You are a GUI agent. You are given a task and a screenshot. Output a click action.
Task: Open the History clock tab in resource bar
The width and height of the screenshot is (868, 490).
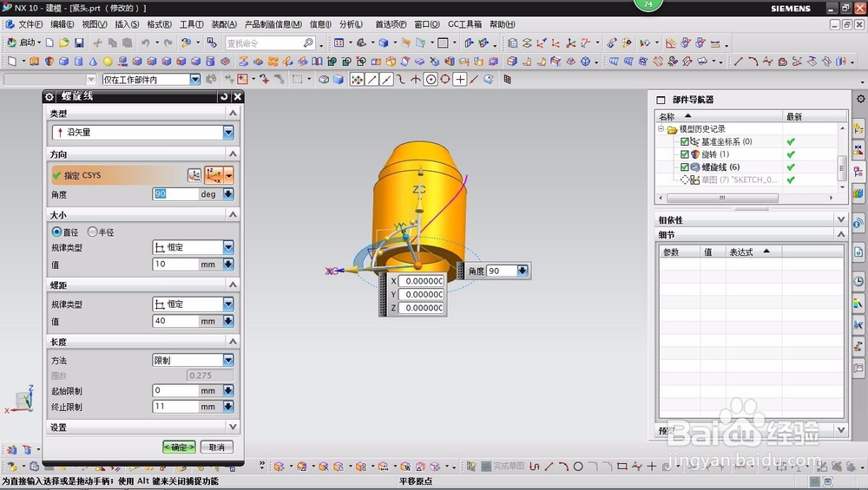[858, 281]
